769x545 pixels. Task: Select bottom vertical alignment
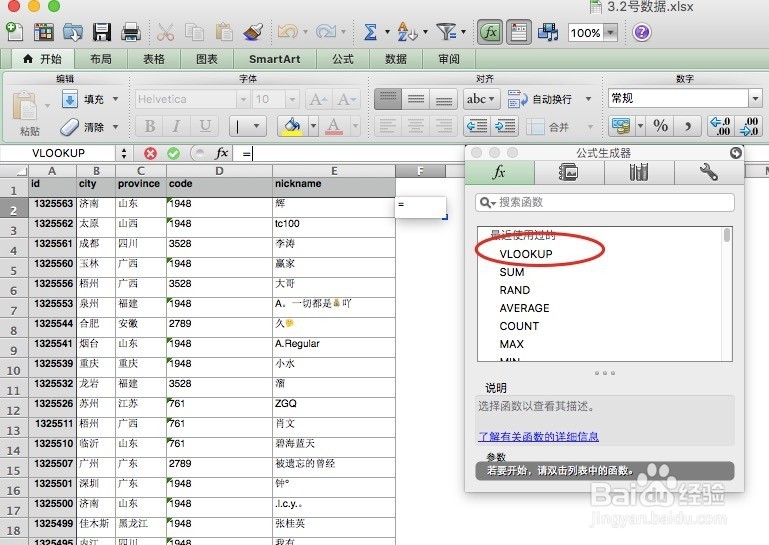point(444,99)
